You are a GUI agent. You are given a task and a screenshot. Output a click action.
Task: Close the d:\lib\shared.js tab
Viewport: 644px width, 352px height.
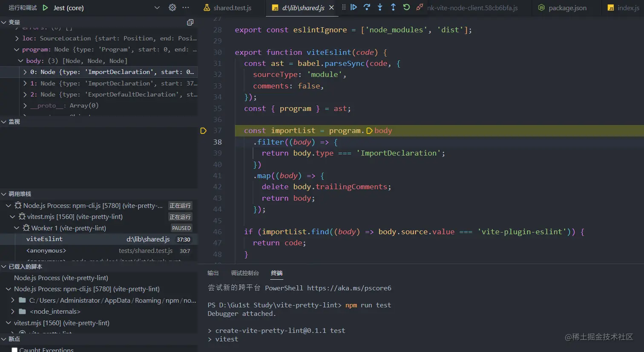[331, 8]
